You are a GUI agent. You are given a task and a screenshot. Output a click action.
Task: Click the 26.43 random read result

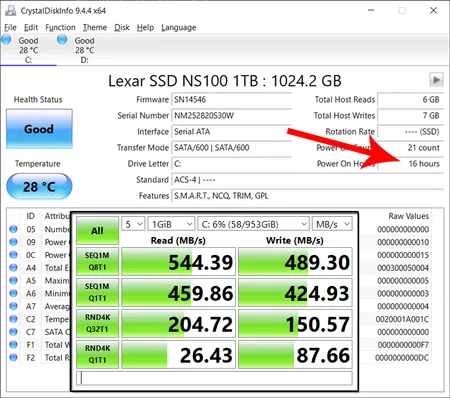(179, 354)
